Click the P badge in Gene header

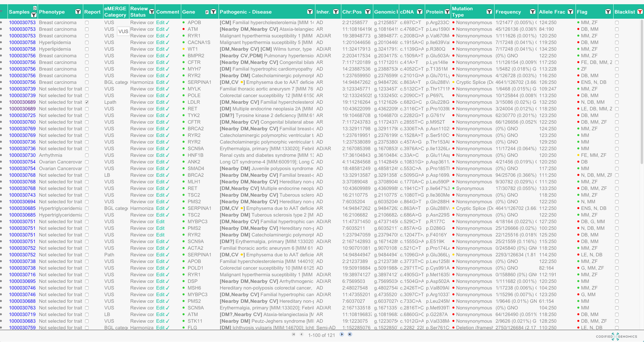[207, 12]
